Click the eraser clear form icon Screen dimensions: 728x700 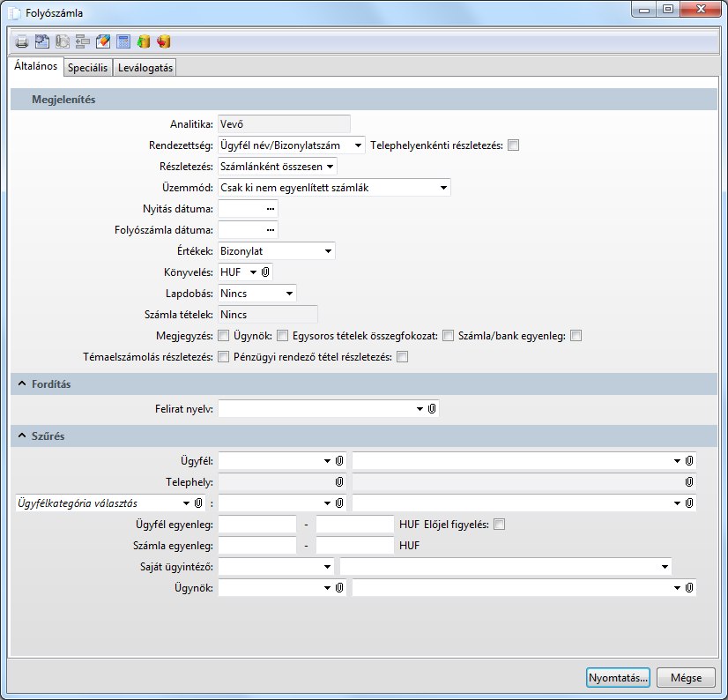coord(103,41)
